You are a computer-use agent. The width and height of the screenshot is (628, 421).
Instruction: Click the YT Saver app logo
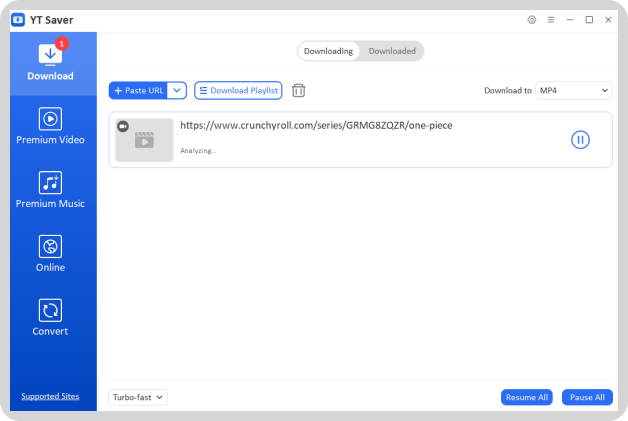(18, 20)
